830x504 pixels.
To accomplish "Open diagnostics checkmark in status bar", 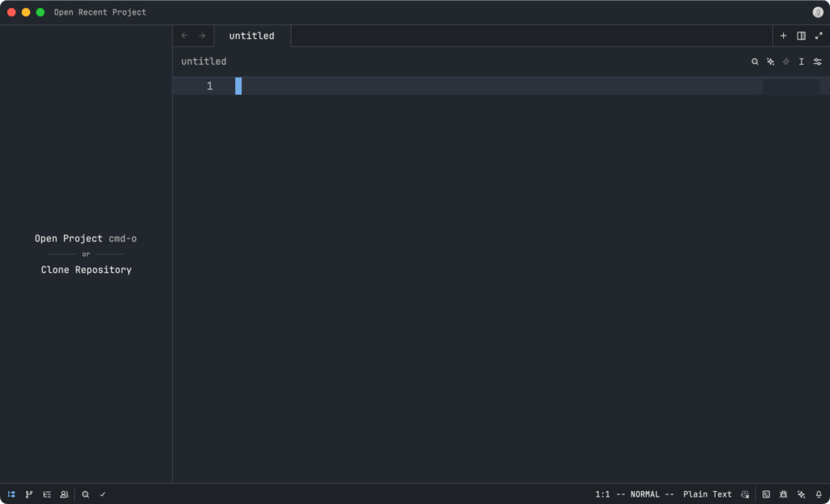I will pyautogui.click(x=103, y=494).
